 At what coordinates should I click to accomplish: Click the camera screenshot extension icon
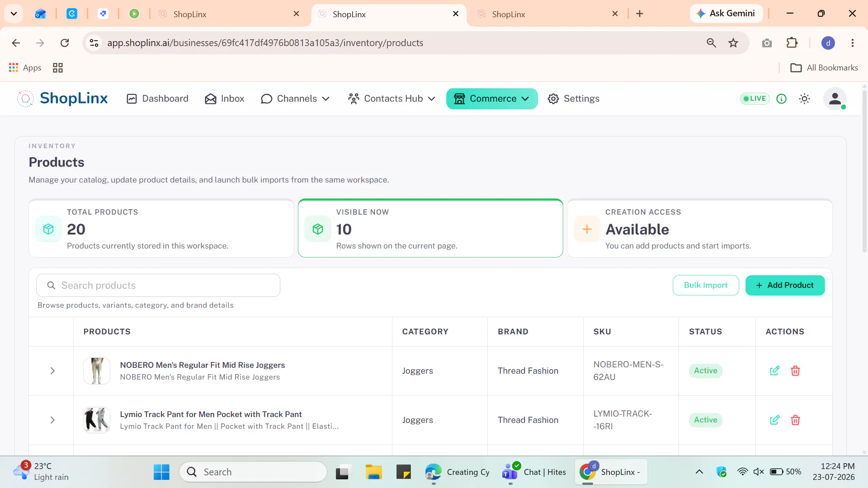(767, 43)
